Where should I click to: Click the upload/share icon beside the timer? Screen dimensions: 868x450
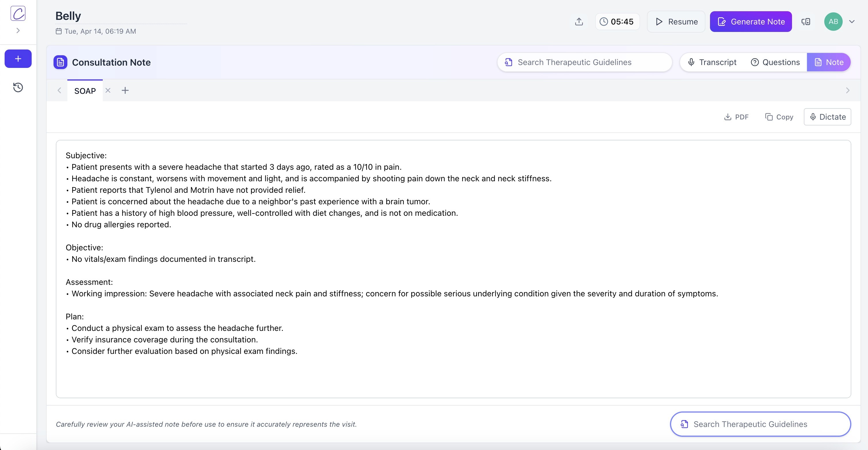[x=579, y=22]
